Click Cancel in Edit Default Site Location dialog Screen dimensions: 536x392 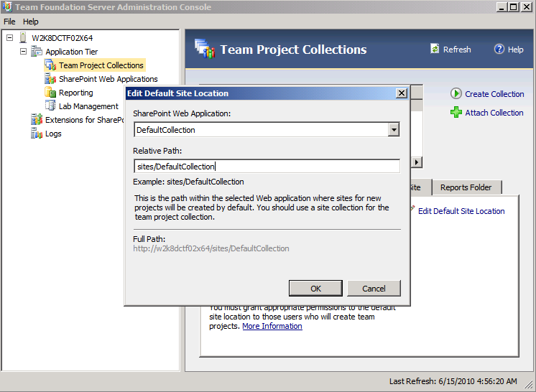coord(374,289)
